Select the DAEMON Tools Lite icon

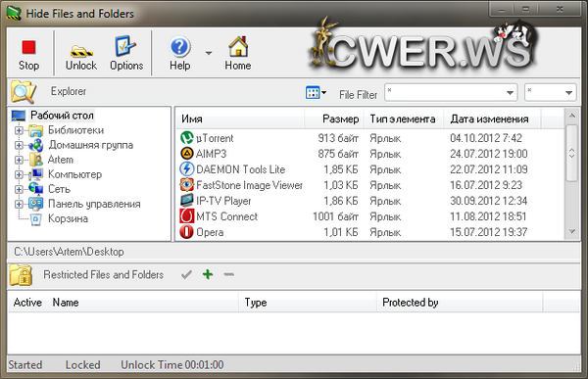coord(187,169)
